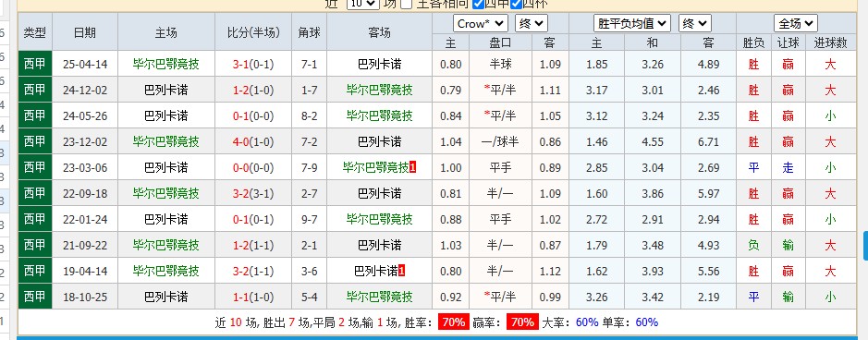This screenshot has height=340, width=868.
Task: Open score 4-0(1-0) of the 23-12-02 match
Action: (x=253, y=141)
